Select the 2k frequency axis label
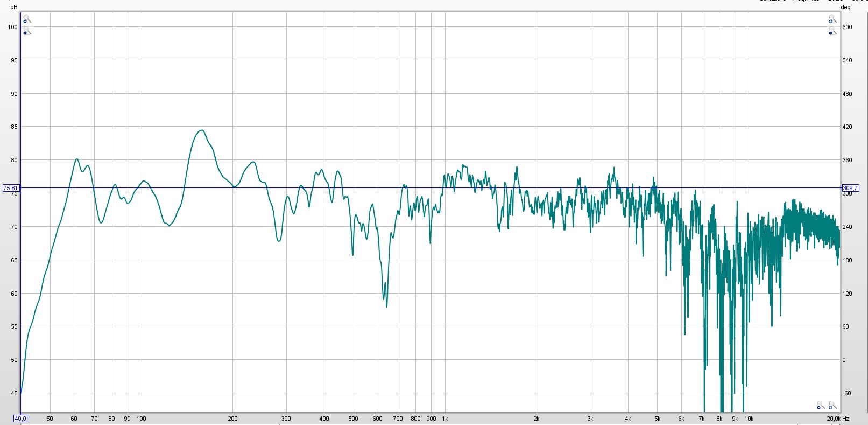 pos(537,419)
